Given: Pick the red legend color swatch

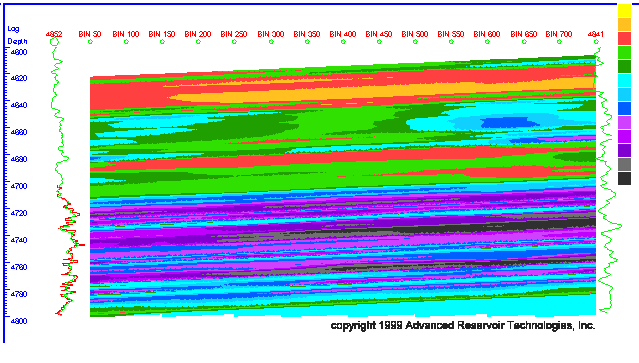Looking at the screenshot, I should 624,38.
